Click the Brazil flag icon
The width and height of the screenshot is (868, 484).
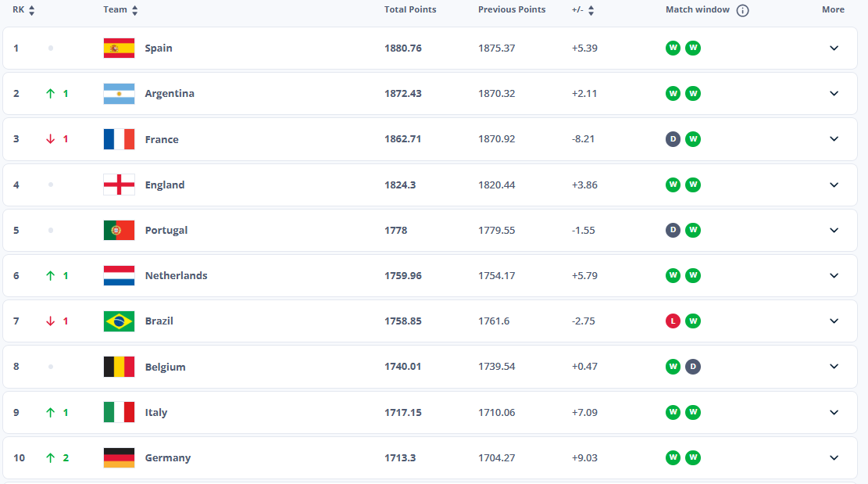pyautogui.click(x=119, y=321)
